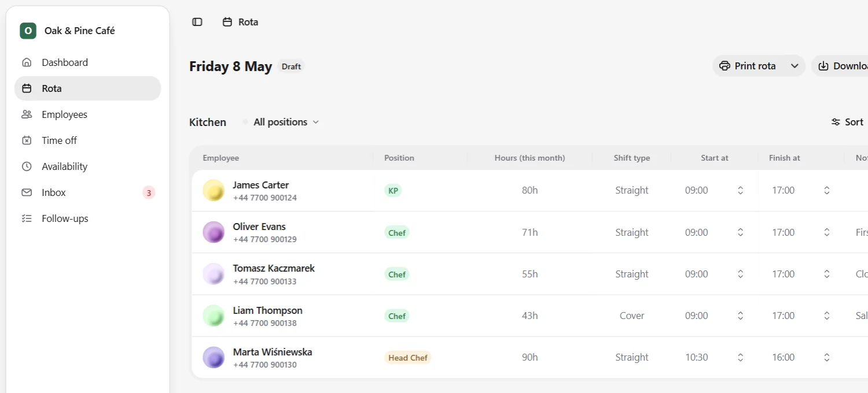Open the Dashboard page
868x393 pixels.
(87, 62)
